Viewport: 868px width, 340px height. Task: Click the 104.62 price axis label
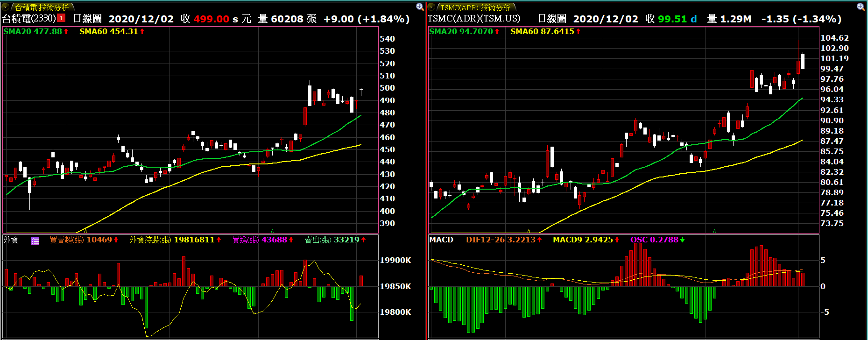834,38
